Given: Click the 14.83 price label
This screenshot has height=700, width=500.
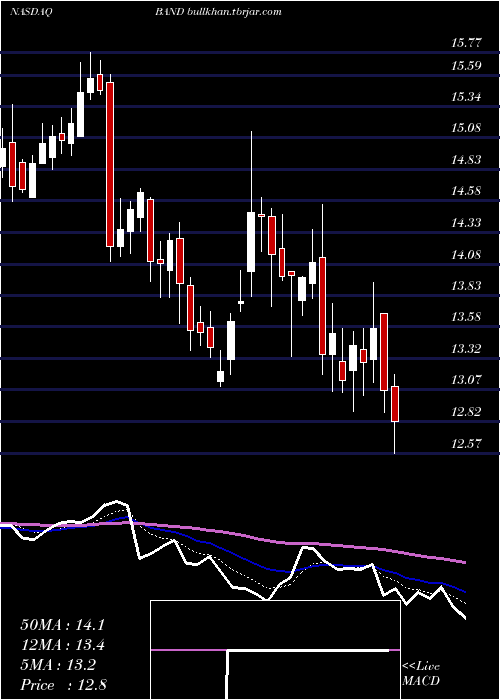Looking at the screenshot, I should pyautogui.click(x=467, y=160).
